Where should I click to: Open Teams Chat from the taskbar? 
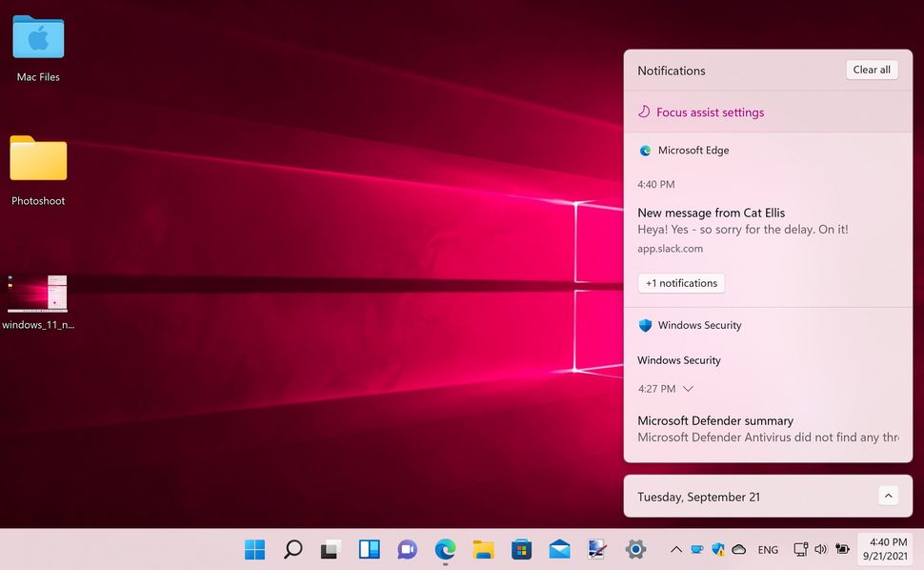click(x=407, y=549)
